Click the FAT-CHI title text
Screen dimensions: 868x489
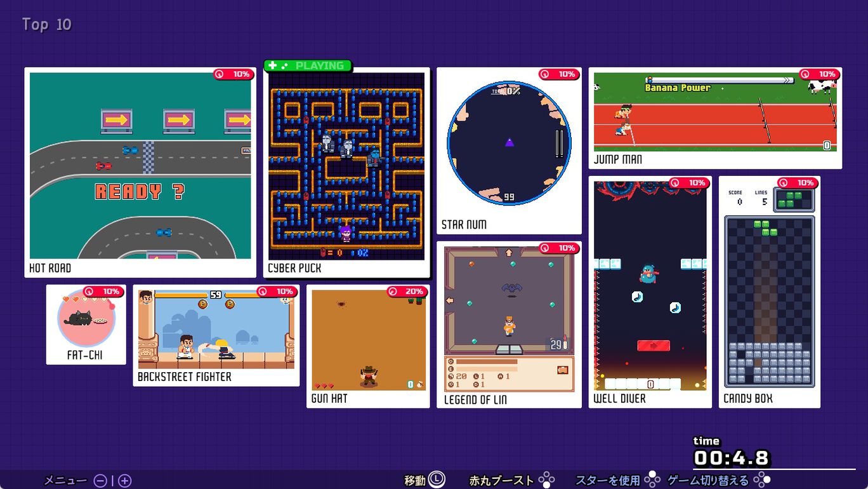pos(85,356)
